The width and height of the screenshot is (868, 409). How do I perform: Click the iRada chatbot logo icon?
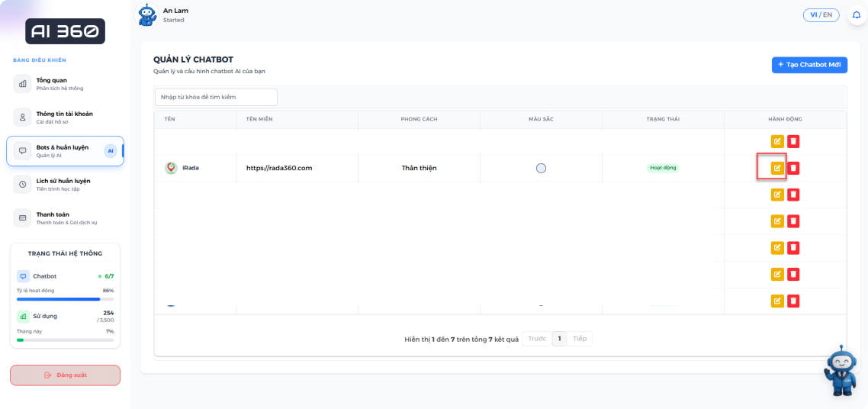tap(171, 168)
